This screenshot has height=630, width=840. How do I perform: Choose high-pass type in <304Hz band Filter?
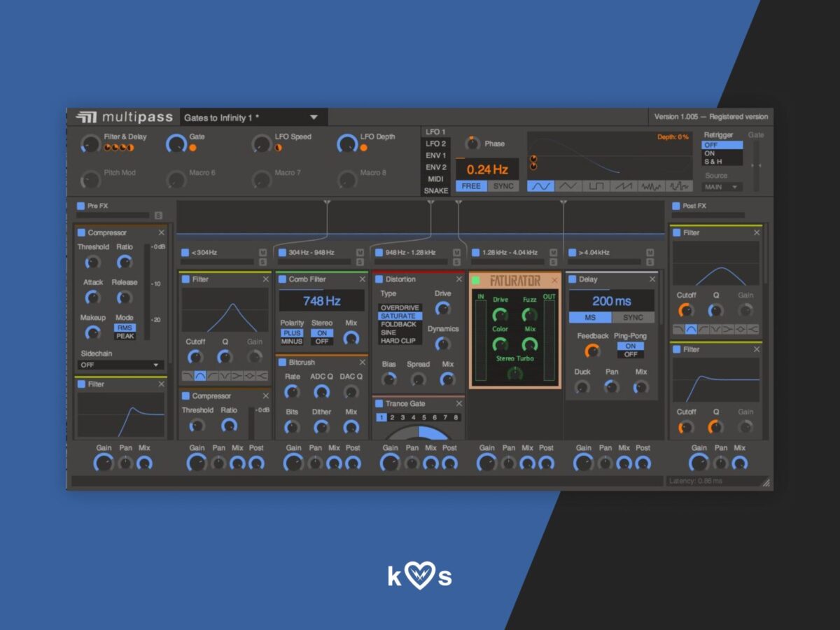[x=213, y=376]
